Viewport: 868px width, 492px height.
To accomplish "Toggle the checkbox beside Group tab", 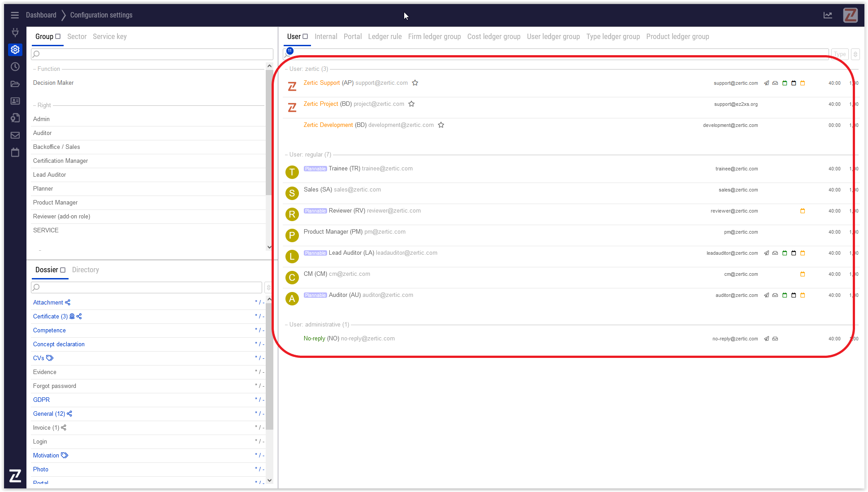I will point(58,37).
